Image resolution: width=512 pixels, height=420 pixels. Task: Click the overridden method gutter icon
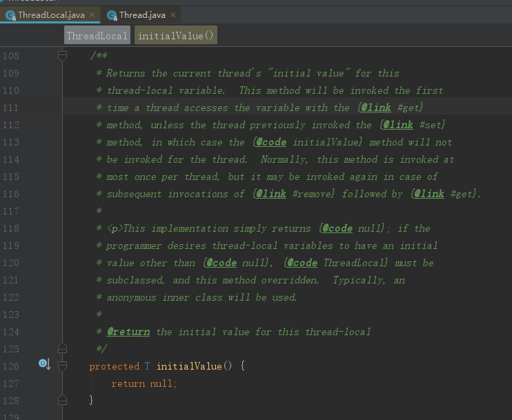pos(44,364)
